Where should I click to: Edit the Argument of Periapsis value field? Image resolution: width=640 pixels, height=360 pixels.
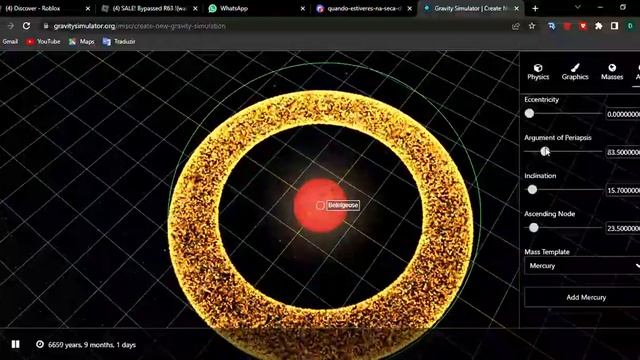(x=622, y=152)
